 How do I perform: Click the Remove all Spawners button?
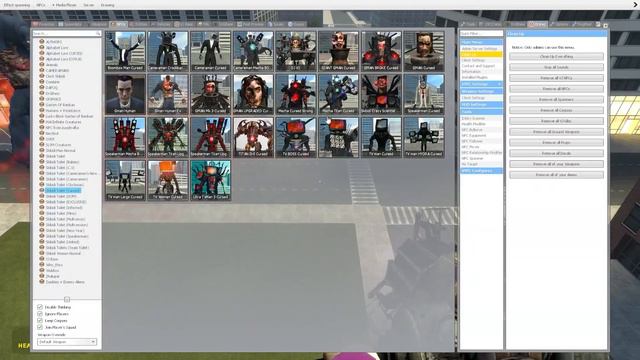(556, 99)
